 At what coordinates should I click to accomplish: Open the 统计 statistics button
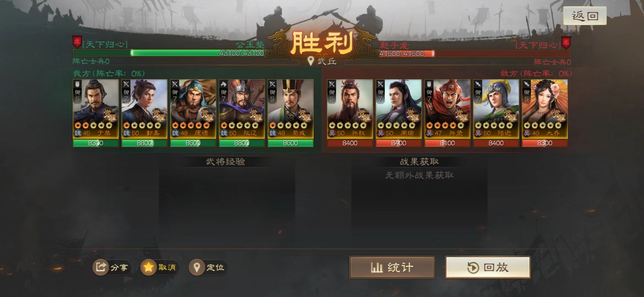[x=392, y=267]
